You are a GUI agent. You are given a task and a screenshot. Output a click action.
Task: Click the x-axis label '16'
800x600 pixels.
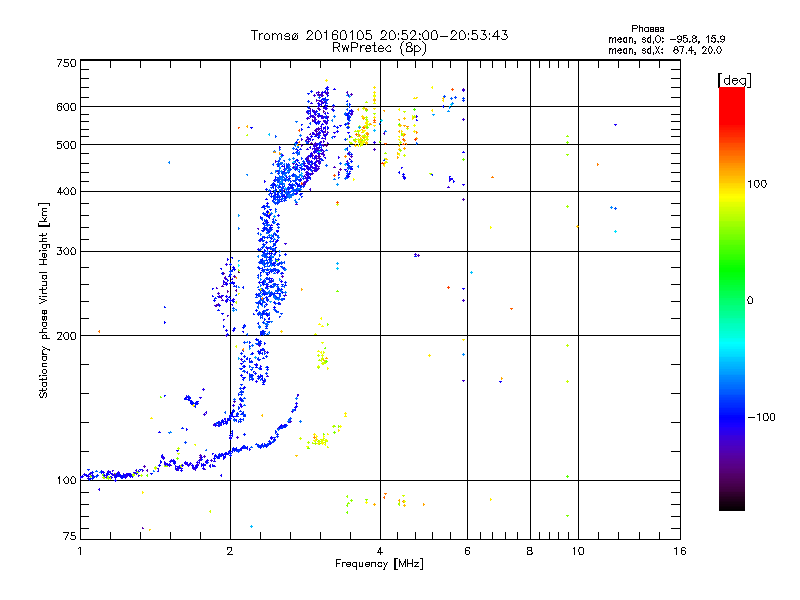[680, 551]
